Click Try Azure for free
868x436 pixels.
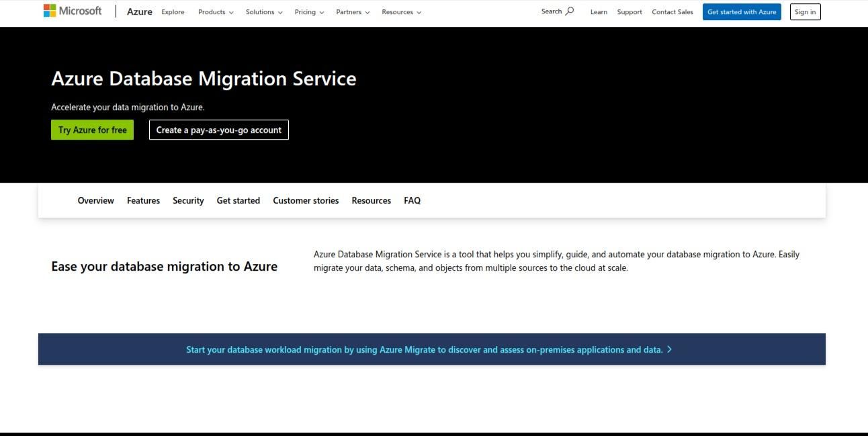tap(93, 130)
